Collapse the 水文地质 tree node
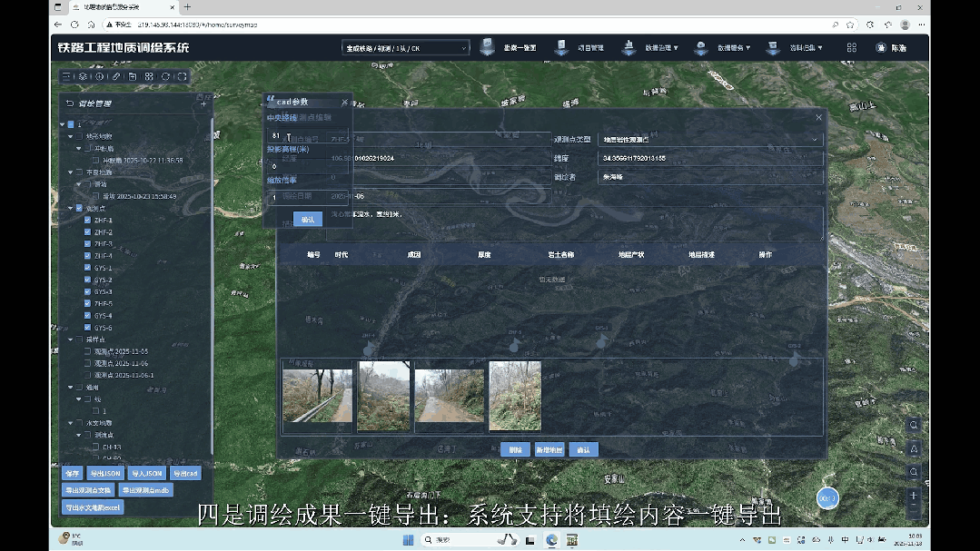The height and width of the screenshot is (551, 980). (71, 423)
